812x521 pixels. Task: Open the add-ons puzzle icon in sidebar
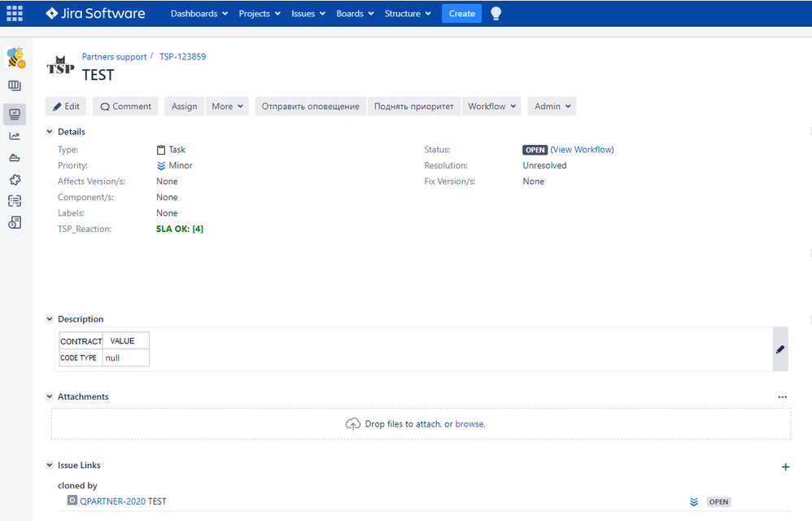coord(15,180)
